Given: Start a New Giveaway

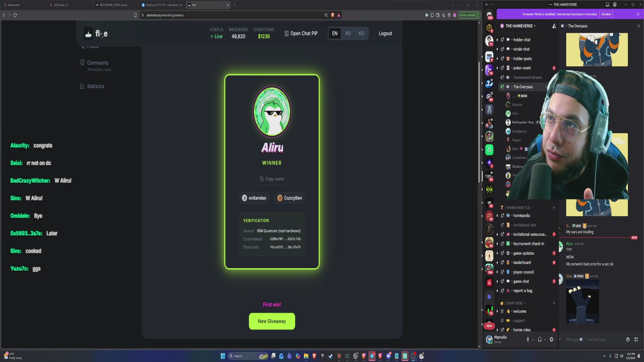Looking at the screenshot, I should click(272, 321).
